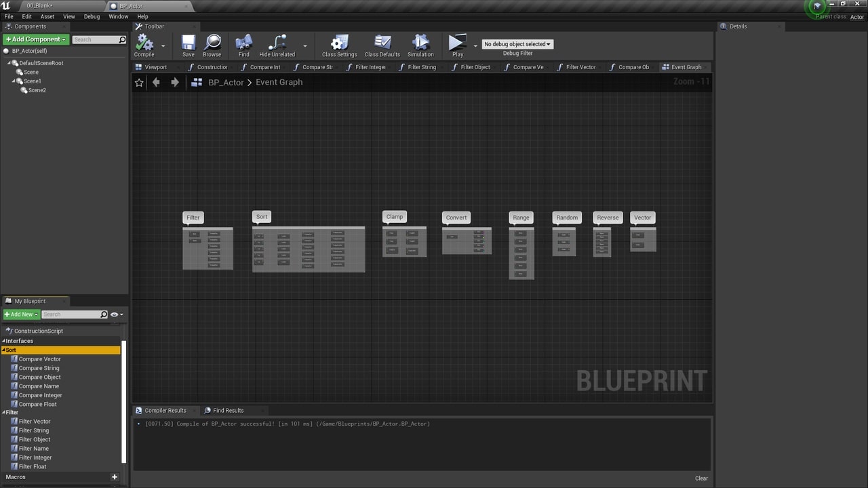Collapse the Sort category in My Blueprint
The width and height of the screenshot is (868, 488).
click(5, 350)
